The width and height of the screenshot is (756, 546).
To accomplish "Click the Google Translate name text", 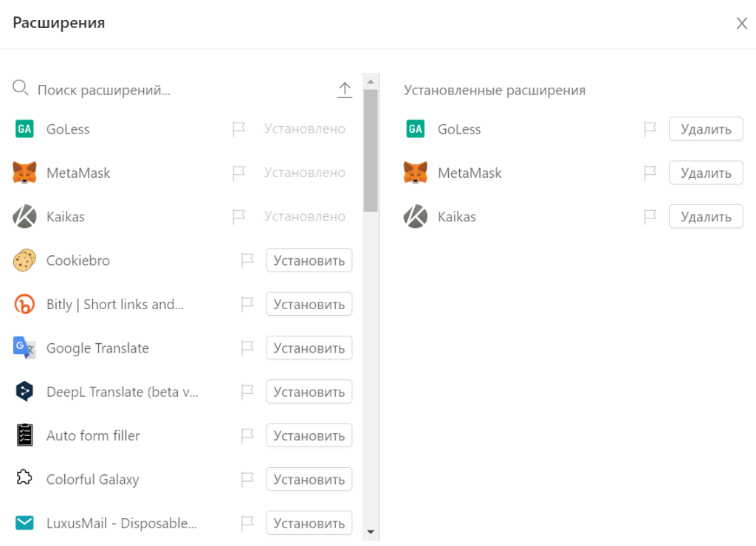I will (98, 348).
